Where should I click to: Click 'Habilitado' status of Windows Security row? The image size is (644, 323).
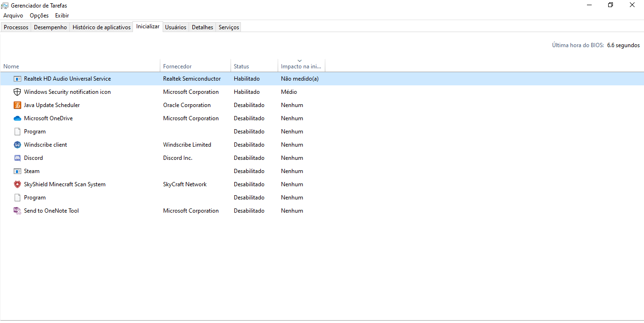247,92
